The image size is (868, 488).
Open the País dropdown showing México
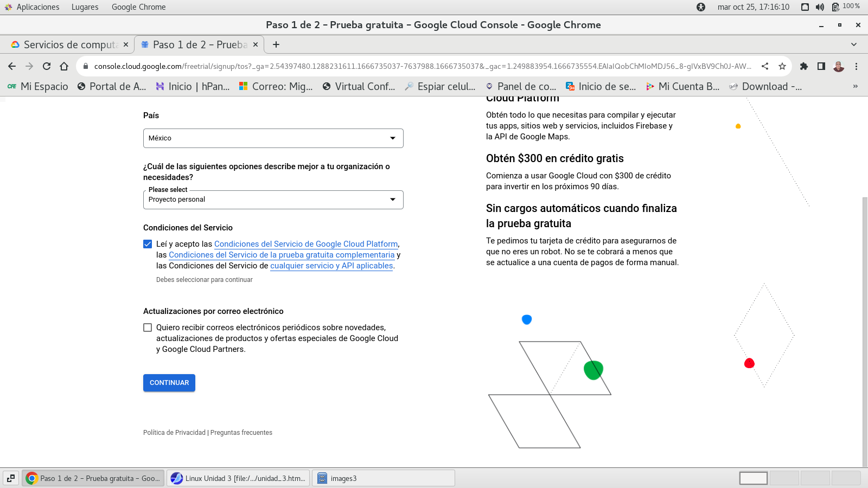[273, 138]
